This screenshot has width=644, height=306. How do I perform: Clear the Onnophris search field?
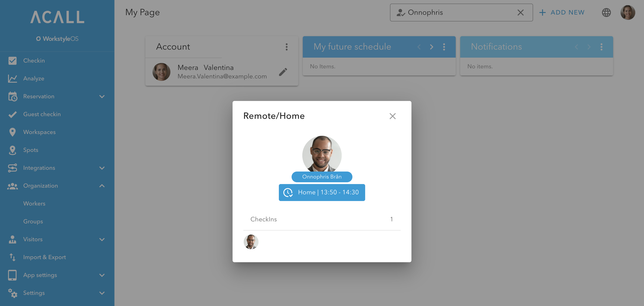(x=521, y=13)
